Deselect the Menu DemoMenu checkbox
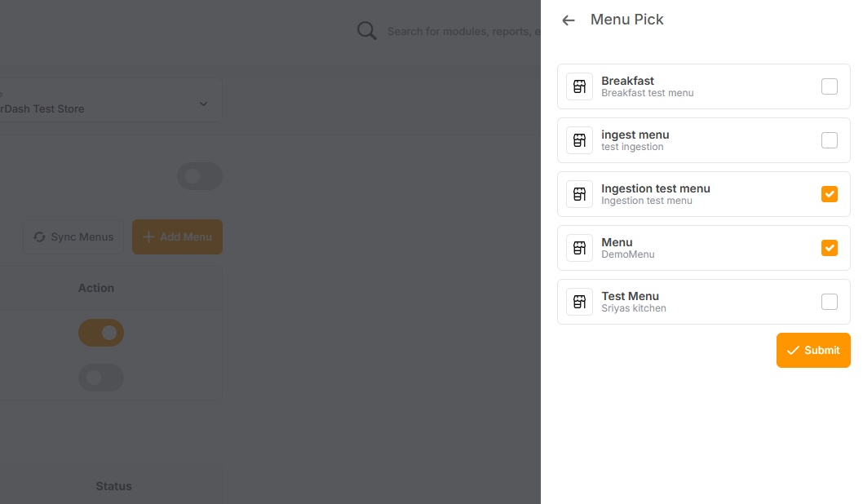Image resolution: width=863 pixels, height=504 pixels. (829, 248)
